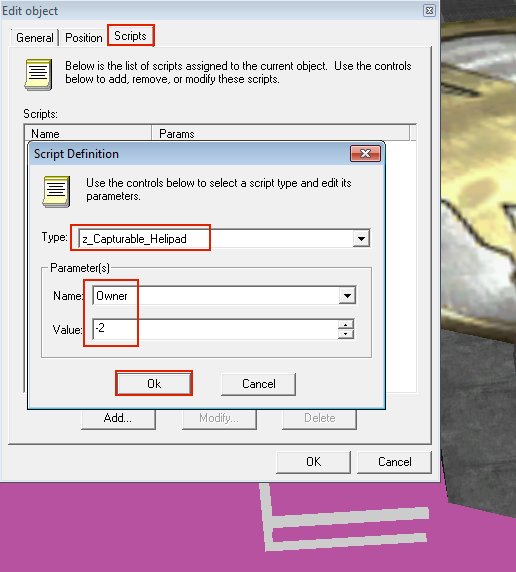Confirm script with the Ok button
Viewport: 516px width, 572px height.
[154, 383]
